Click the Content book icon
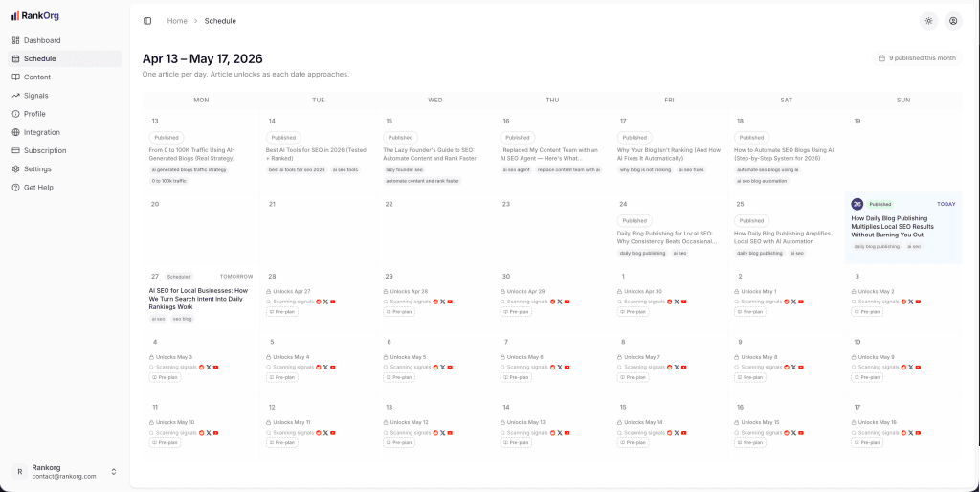Image resolution: width=980 pixels, height=492 pixels. tap(15, 77)
